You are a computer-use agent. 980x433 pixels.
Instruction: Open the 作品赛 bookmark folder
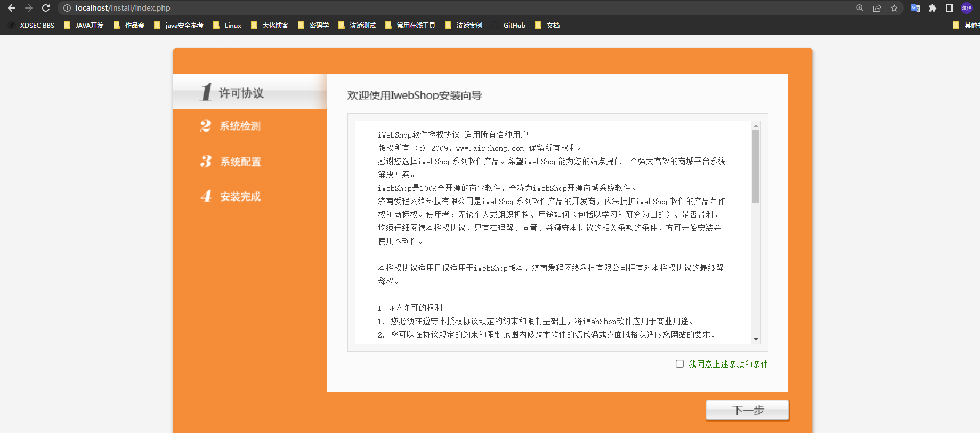coord(129,25)
